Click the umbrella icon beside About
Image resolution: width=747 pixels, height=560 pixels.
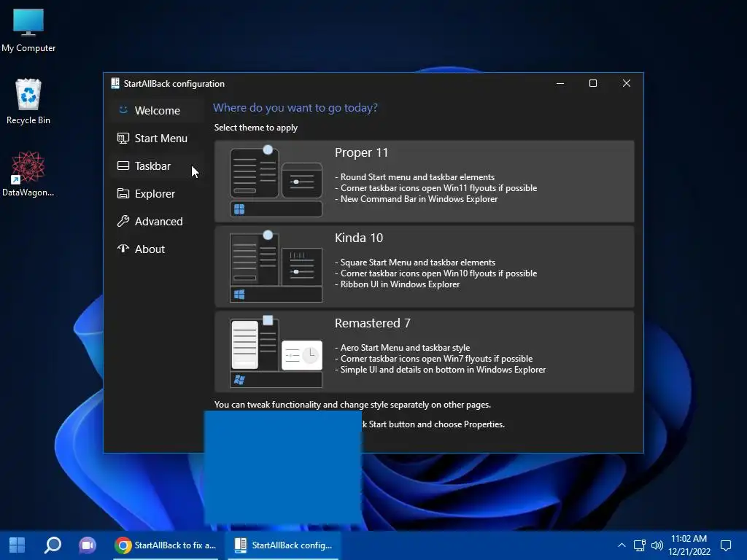[123, 249]
